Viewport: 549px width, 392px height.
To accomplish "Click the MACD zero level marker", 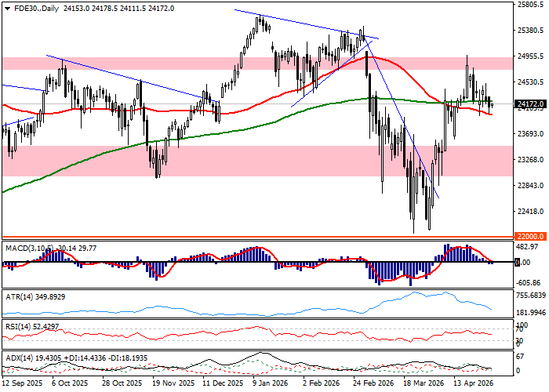I will pos(517,262).
